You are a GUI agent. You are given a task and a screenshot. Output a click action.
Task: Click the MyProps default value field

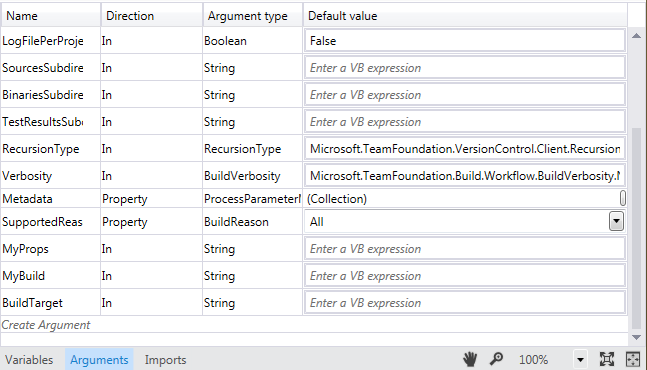(x=465, y=249)
